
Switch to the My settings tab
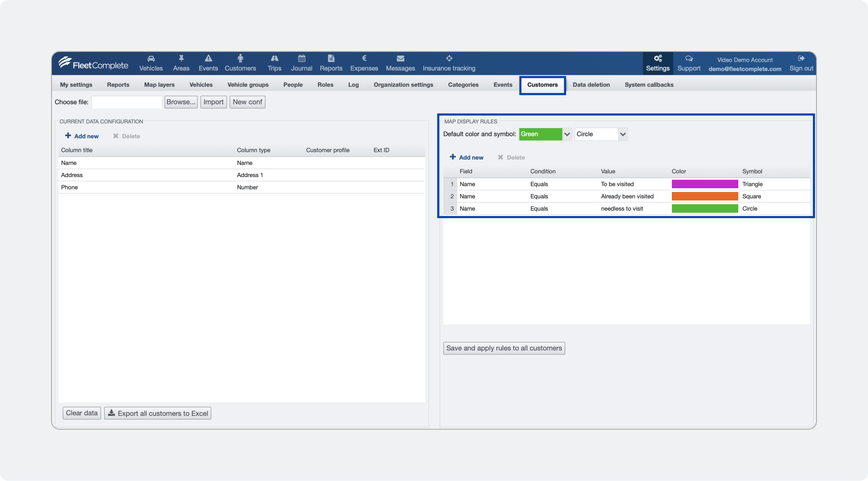click(x=76, y=85)
